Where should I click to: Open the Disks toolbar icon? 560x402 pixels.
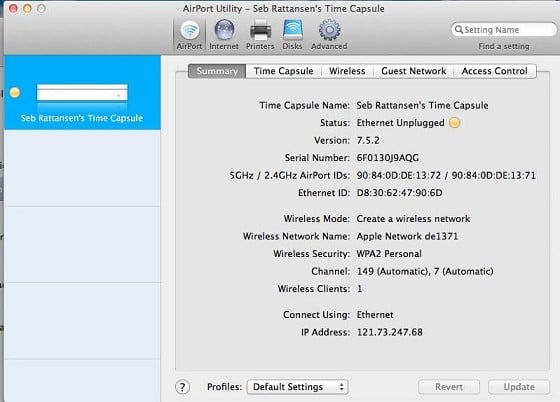(x=292, y=30)
